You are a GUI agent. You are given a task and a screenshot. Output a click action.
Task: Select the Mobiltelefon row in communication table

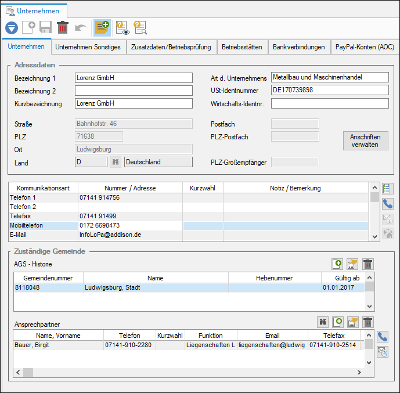click(189, 226)
